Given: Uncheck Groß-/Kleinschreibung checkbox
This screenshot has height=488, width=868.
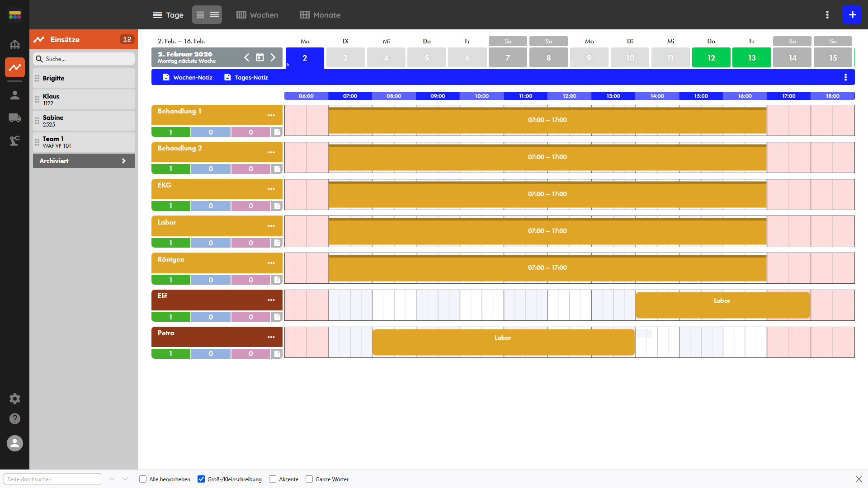Looking at the screenshot, I should 201,479.
